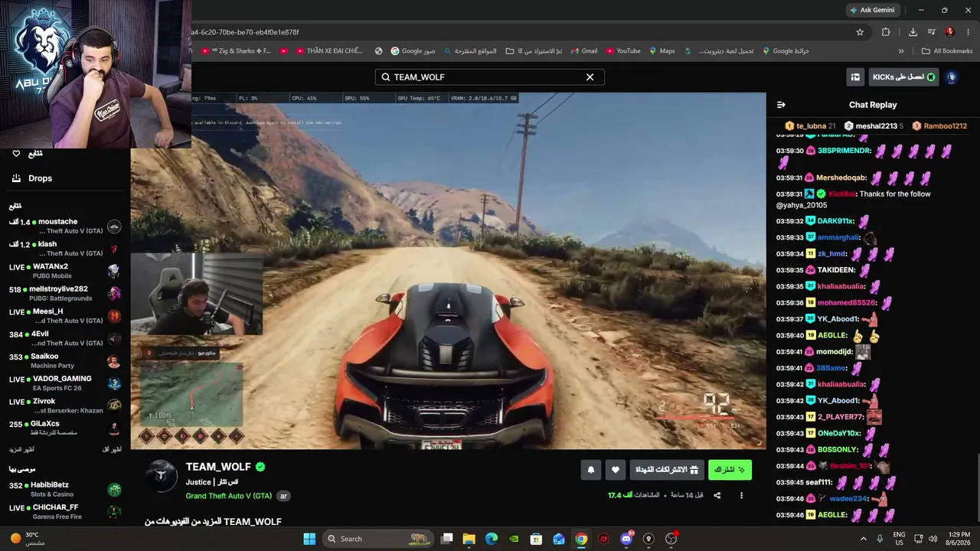Viewport: 980px width, 551px height.
Task: Open the All Bookmarks folder
Action: click(x=947, y=51)
